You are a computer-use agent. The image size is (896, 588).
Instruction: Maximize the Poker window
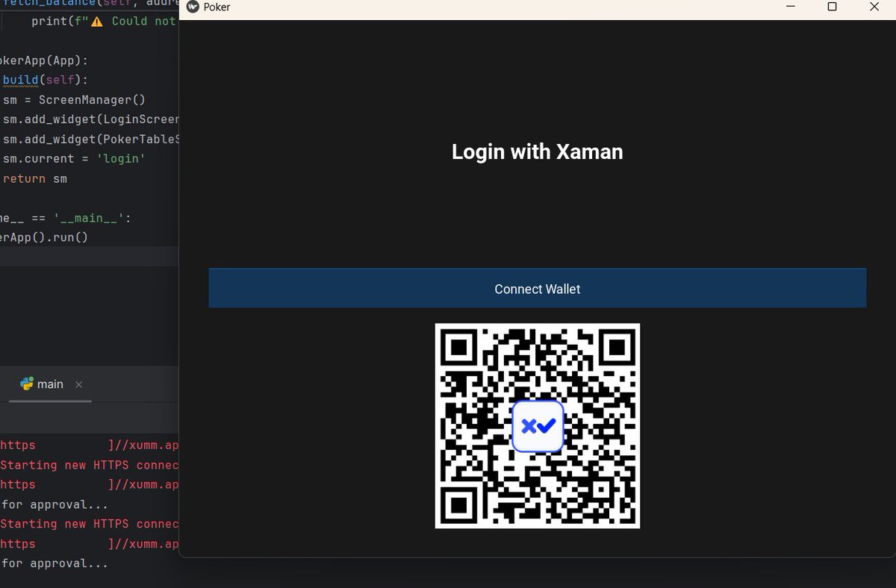point(832,7)
